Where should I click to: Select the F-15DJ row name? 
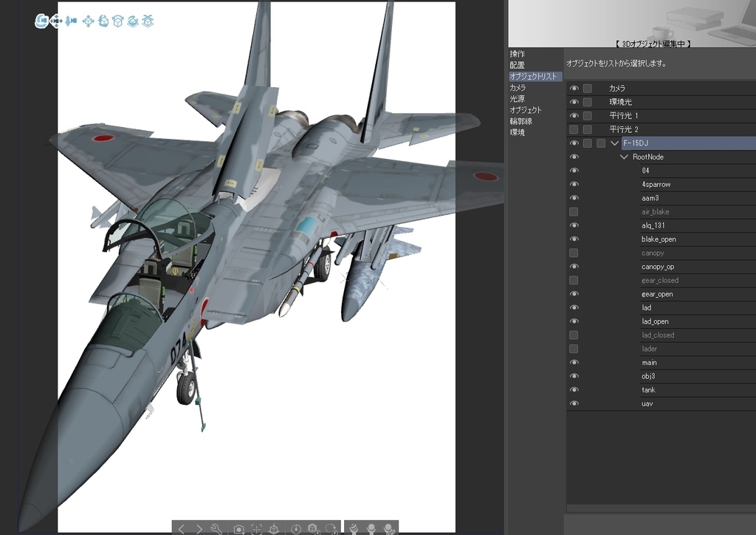tap(636, 143)
